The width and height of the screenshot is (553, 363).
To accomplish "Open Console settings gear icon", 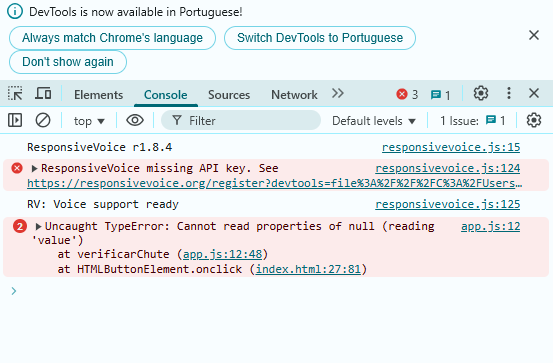I will [534, 120].
